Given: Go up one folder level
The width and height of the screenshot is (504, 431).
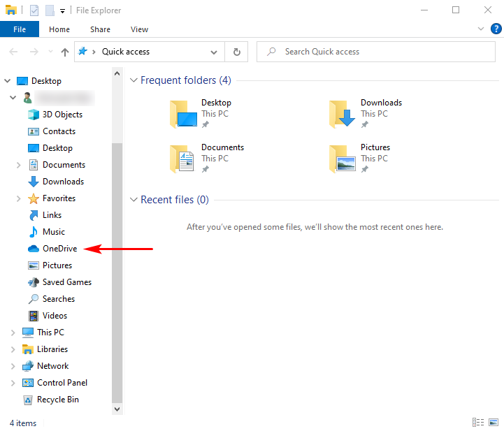Looking at the screenshot, I should 65,52.
